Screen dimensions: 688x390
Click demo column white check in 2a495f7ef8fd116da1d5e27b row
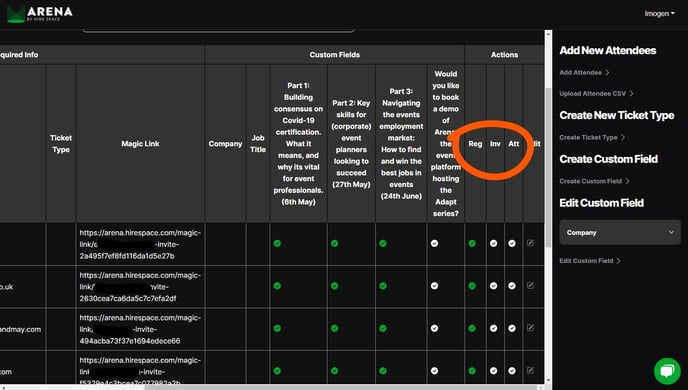(x=434, y=243)
